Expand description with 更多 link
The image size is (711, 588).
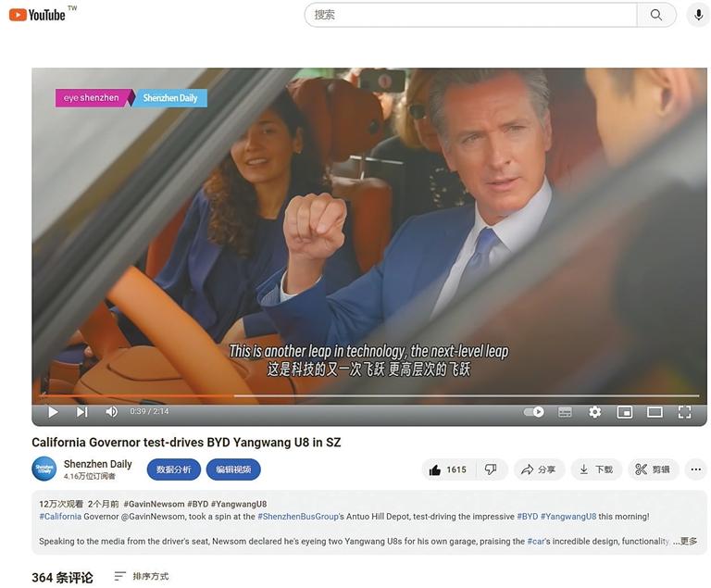(x=688, y=541)
